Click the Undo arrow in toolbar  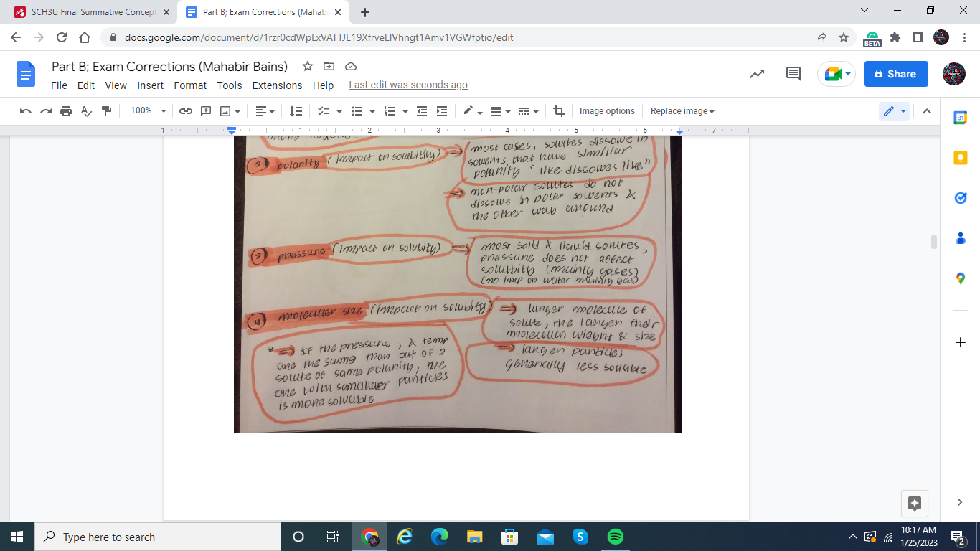point(26,111)
